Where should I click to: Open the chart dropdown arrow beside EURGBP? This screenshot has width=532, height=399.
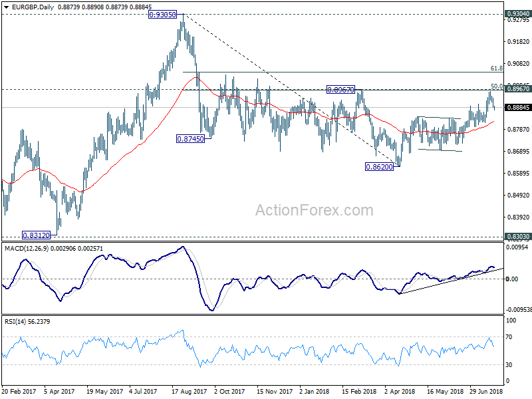coord(7,7)
